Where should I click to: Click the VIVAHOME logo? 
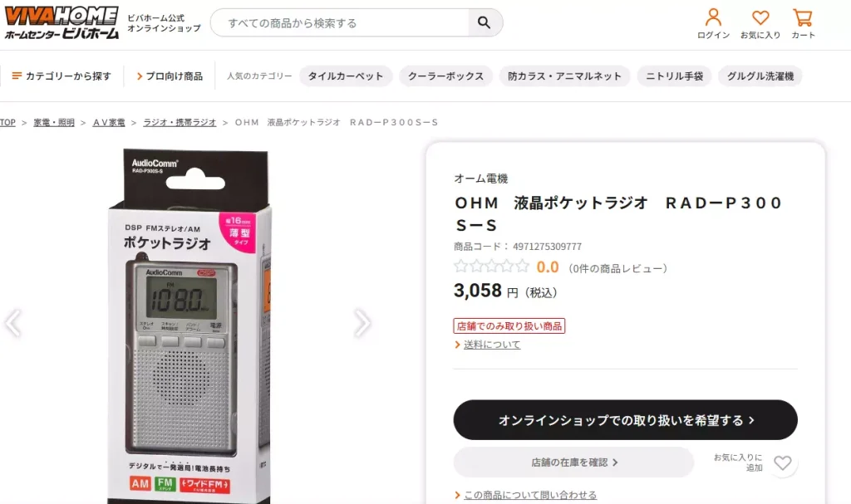(x=61, y=22)
